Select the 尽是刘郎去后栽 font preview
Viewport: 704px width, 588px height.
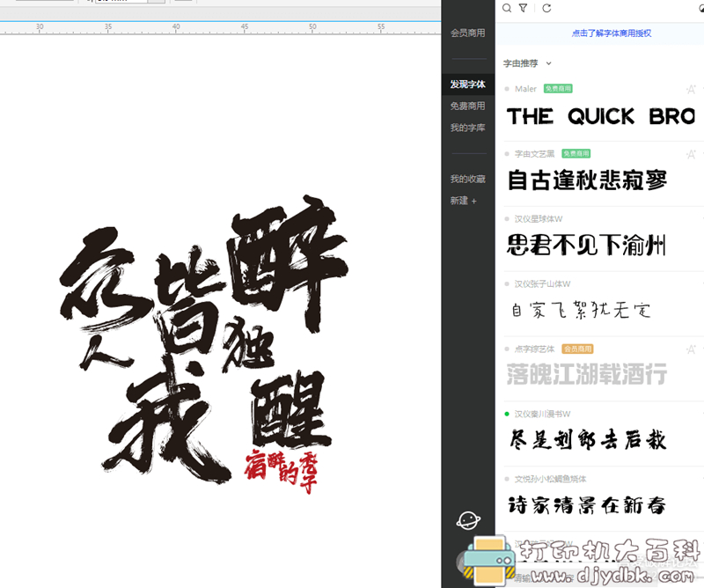587,440
